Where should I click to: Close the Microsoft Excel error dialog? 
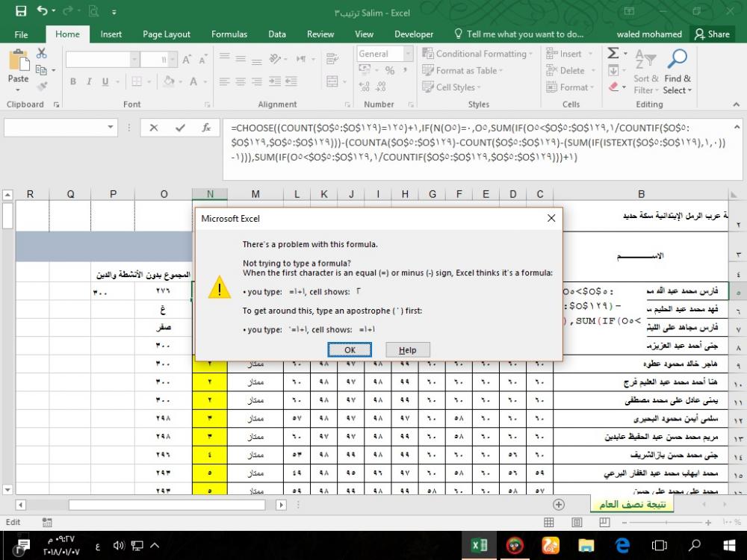pos(551,218)
